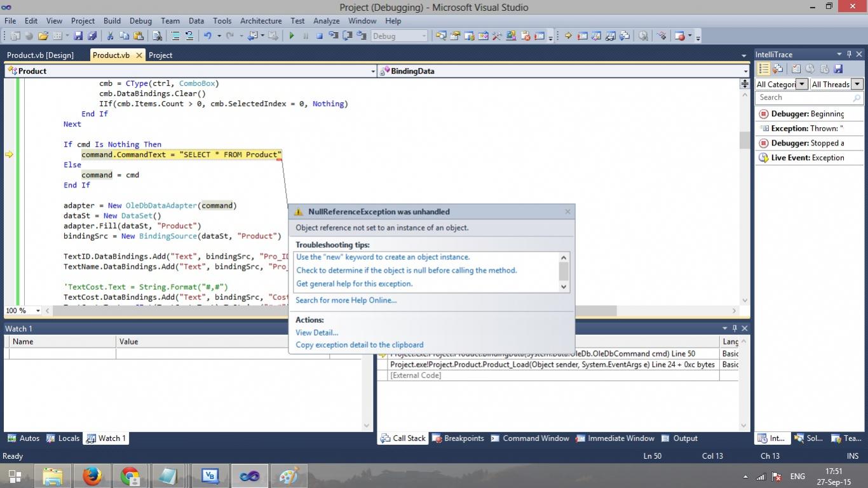Open the All Categories dropdown
This screenshot has height=488, width=868.
pyautogui.click(x=801, y=85)
